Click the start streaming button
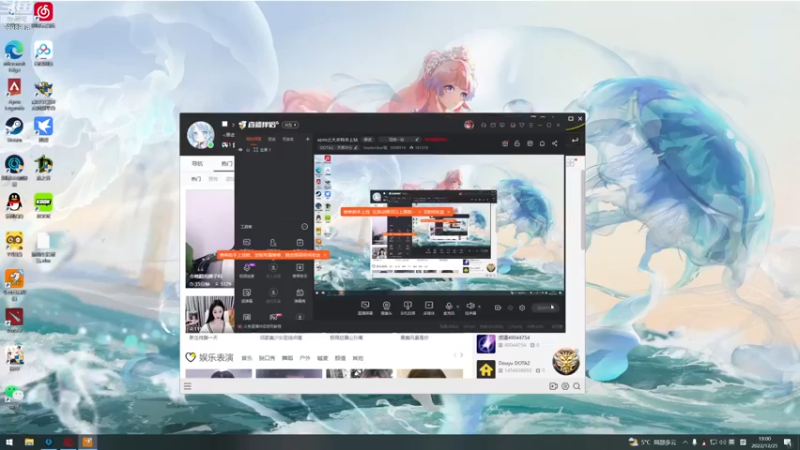This screenshot has width=800, height=450. click(x=545, y=308)
